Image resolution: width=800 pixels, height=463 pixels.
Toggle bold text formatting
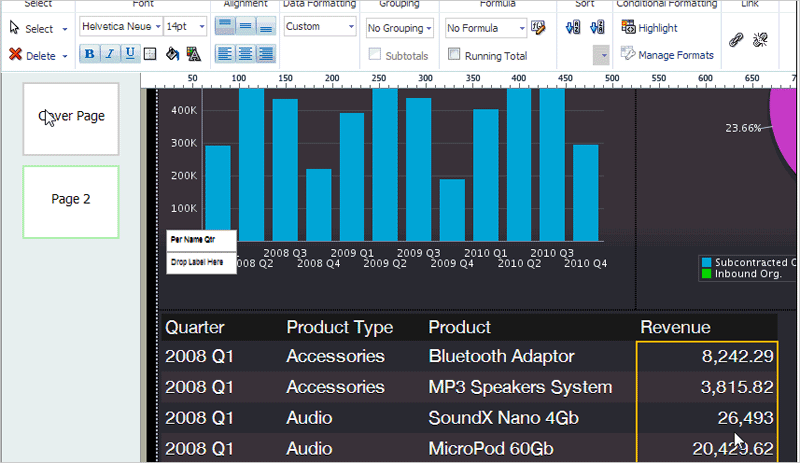(x=90, y=54)
